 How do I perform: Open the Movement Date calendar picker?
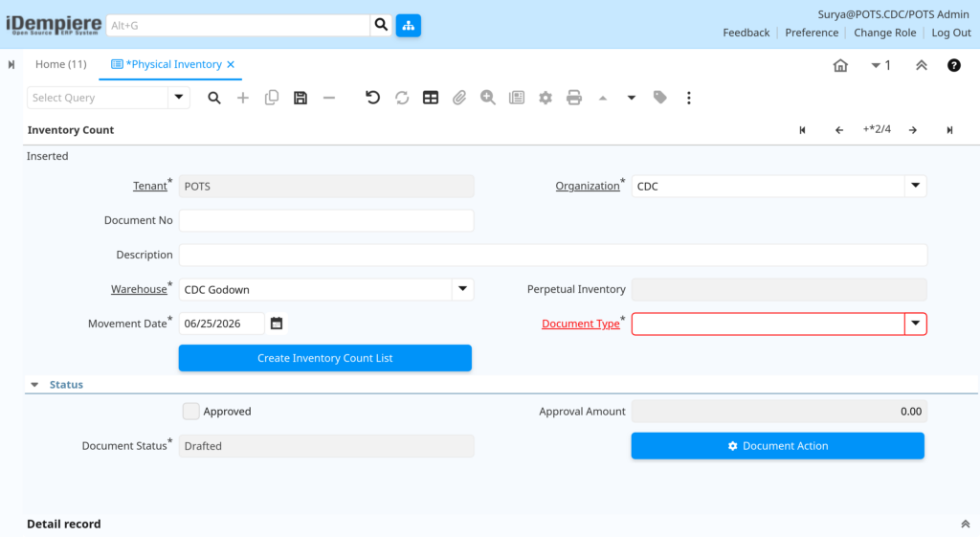tap(277, 324)
